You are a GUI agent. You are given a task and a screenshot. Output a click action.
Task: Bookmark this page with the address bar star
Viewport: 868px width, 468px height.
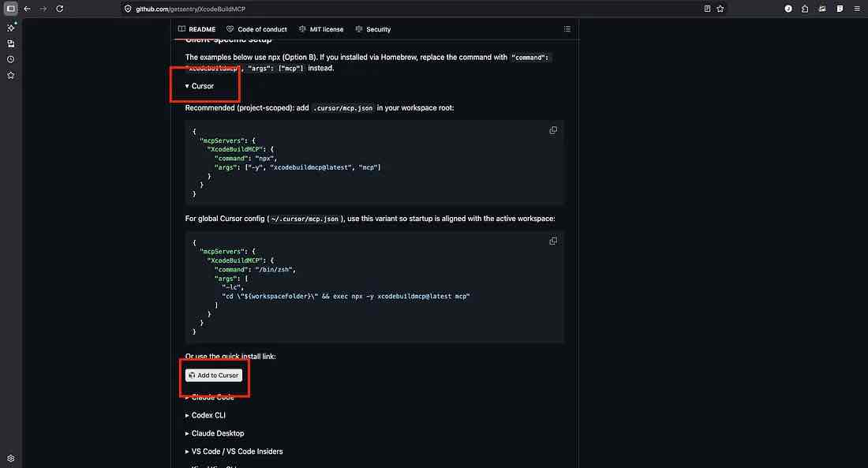720,9
